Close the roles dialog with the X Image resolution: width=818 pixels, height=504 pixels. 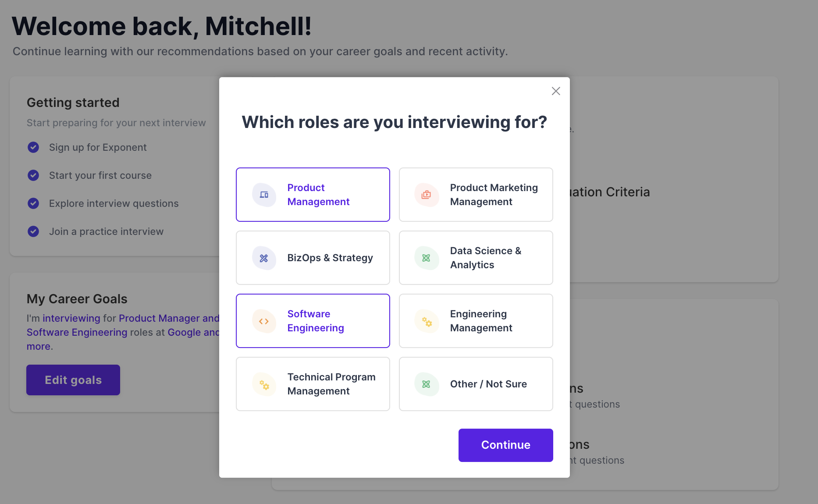point(556,91)
